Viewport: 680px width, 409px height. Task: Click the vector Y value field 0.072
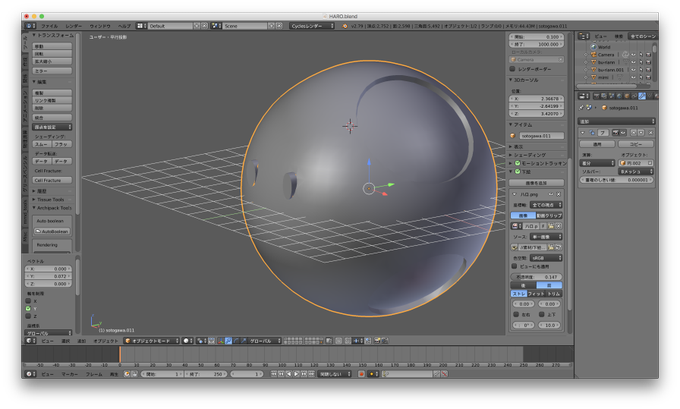pyautogui.click(x=48, y=276)
